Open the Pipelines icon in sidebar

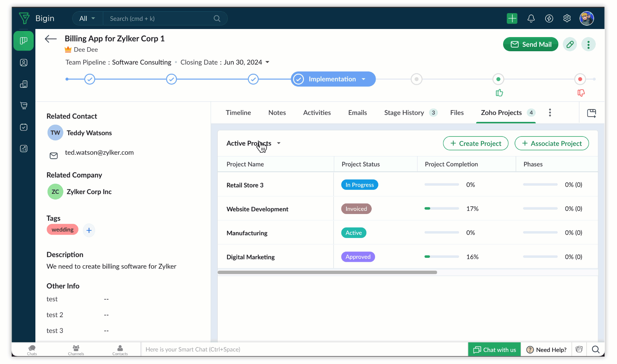[24, 41]
